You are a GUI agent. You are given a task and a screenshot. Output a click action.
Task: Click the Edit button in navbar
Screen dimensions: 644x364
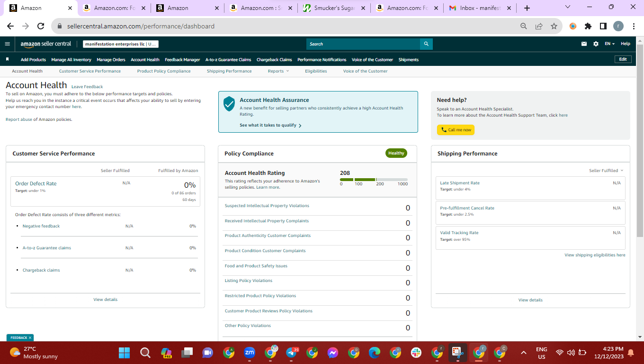coord(623,59)
